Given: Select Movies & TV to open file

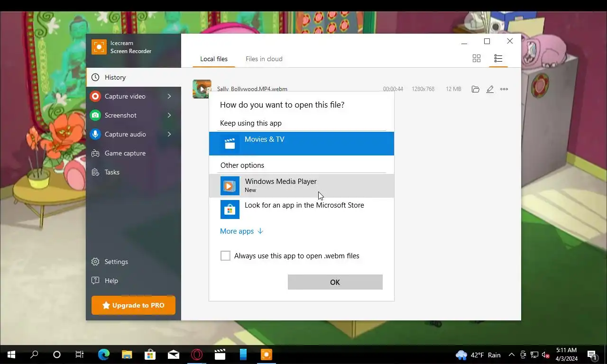Looking at the screenshot, I should (x=302, y=144).
